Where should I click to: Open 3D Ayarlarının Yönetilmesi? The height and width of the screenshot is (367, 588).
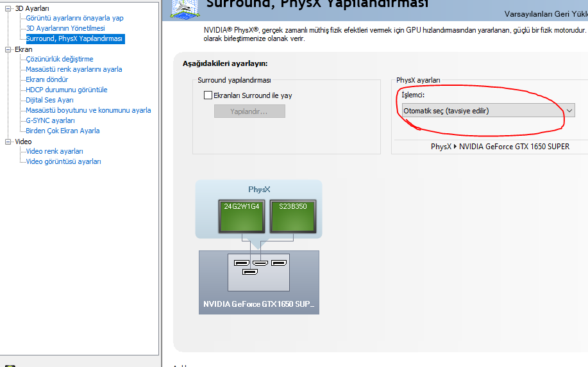[x=65, y=28]
